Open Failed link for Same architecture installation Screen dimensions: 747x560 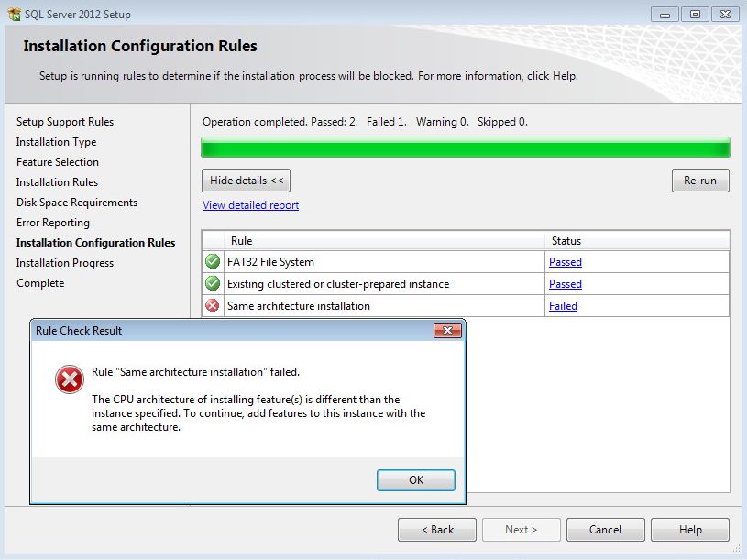[x=563, y=306]
